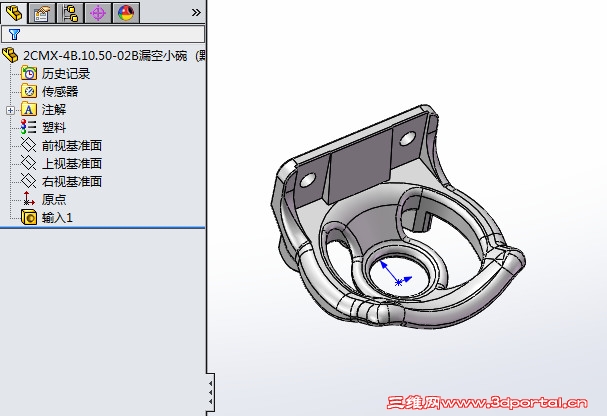Select the 原点 origin item
This screenshot has width=607, height=416.
pos(54,199)
